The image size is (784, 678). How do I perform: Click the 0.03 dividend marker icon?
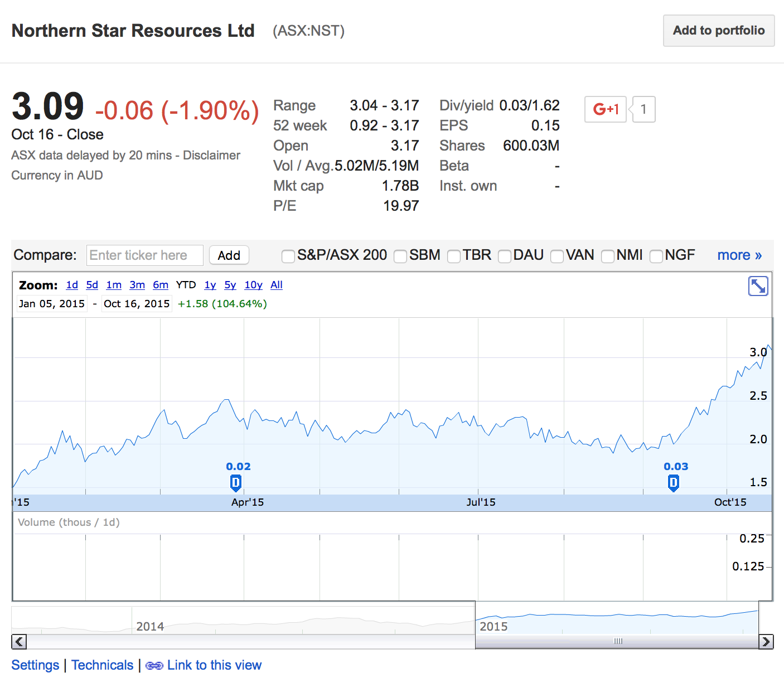[x=673, y=482]
